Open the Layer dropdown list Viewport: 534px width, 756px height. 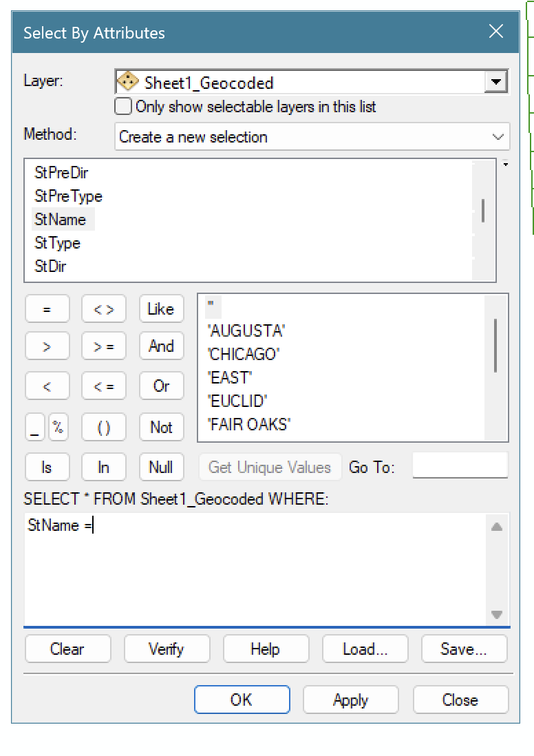(x=495, y=83)
